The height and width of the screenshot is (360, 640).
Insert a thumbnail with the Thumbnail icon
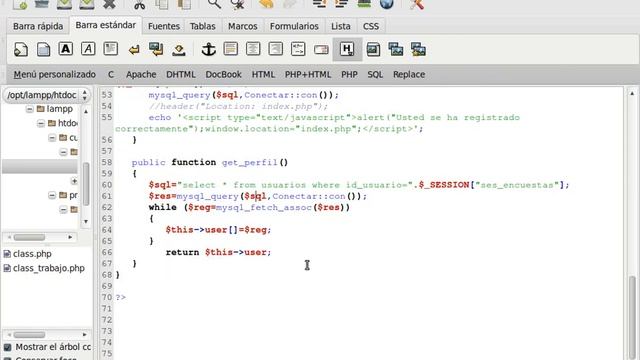(x=396, y=49)
